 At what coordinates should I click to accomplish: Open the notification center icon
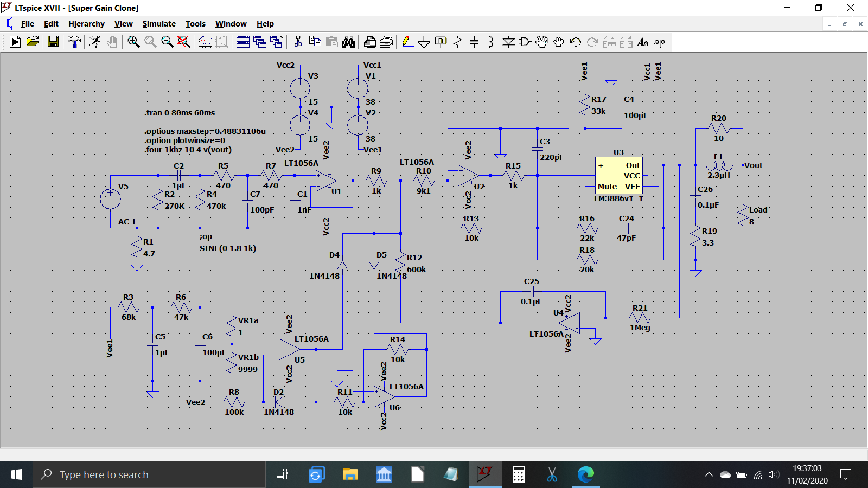pos(845,475)
